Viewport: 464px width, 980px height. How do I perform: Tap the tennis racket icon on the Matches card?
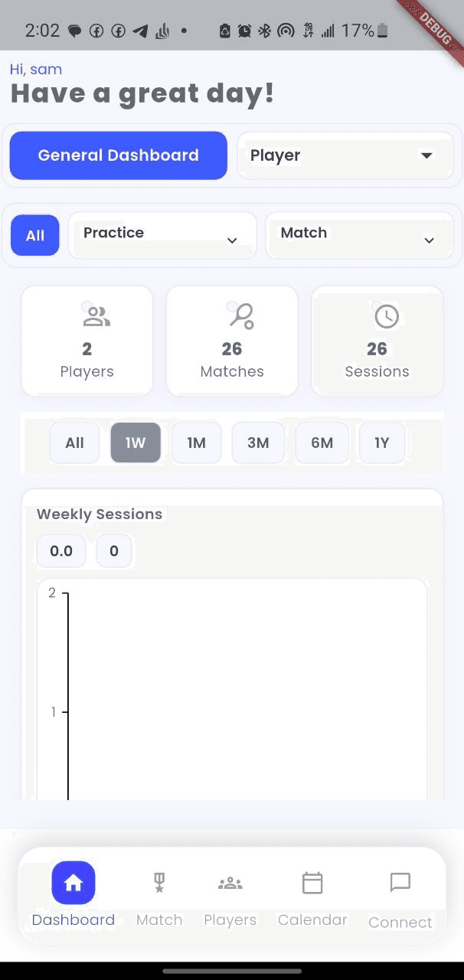click(x=232, y=315)
